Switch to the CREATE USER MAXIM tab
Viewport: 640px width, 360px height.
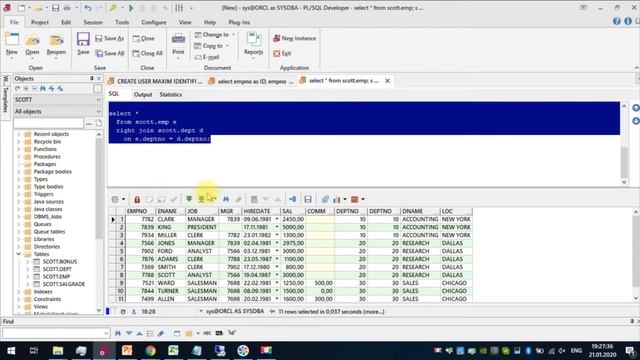click(x=155, y=81)
